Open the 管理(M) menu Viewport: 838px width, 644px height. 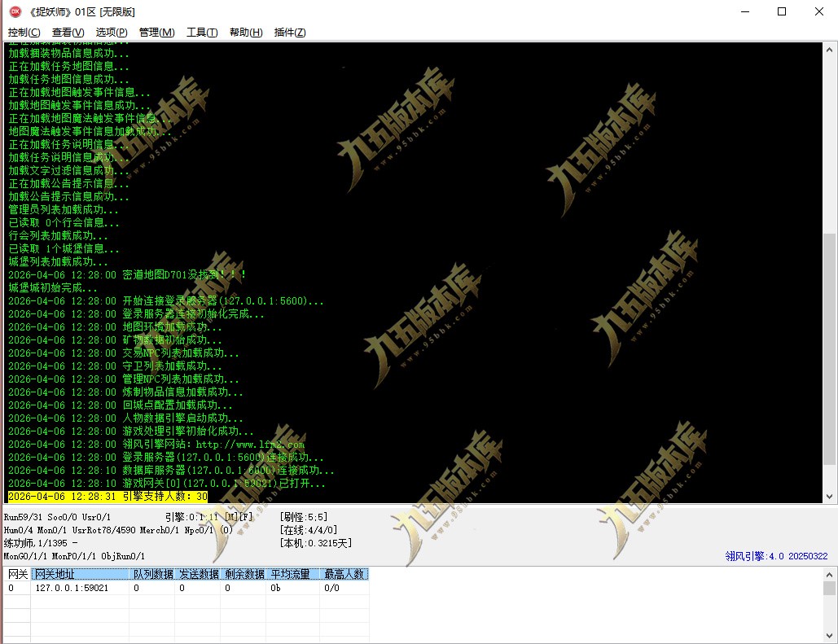point(156,33)
